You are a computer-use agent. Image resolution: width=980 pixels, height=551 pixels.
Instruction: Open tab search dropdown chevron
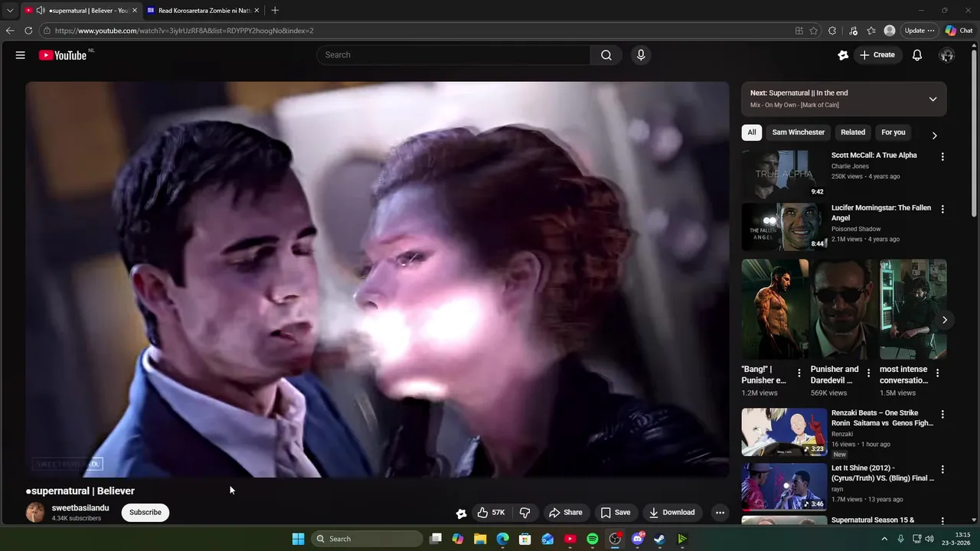click(x=10, y=11)
